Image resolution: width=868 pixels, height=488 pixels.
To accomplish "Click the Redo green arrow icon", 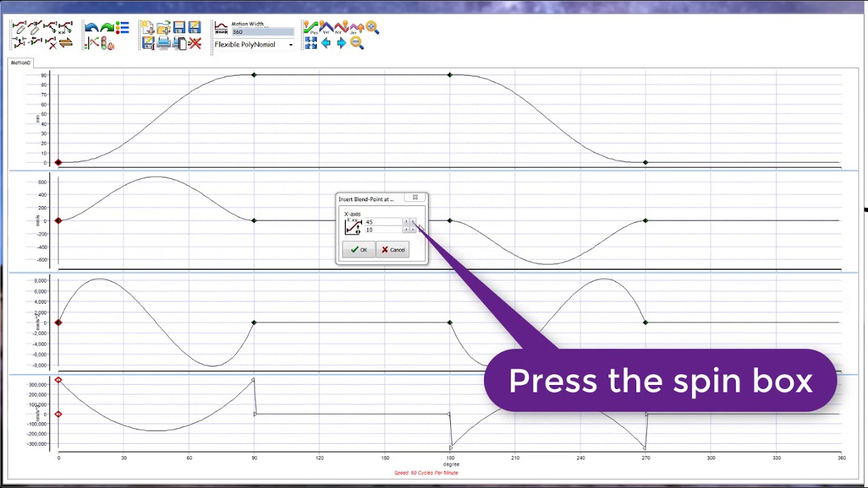I will point(107,28).
